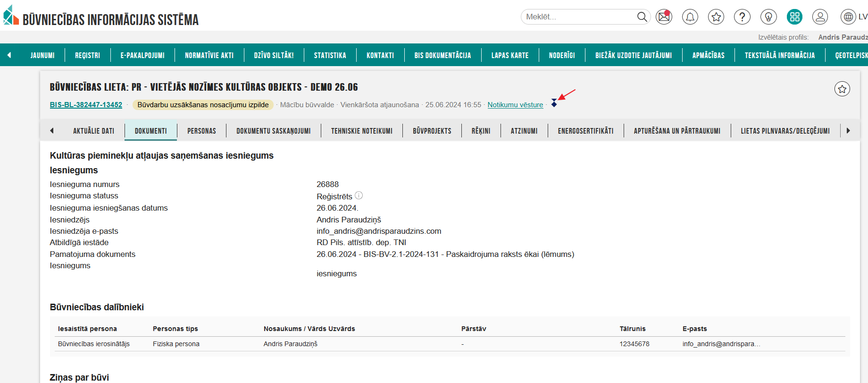Switch to LIETAS PILNVARAS/DELEĢĒJUMI tab

785,131
